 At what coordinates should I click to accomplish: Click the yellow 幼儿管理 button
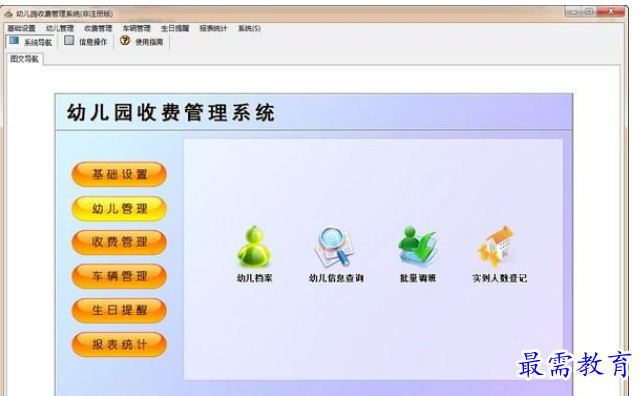click(x=119, y=209)
